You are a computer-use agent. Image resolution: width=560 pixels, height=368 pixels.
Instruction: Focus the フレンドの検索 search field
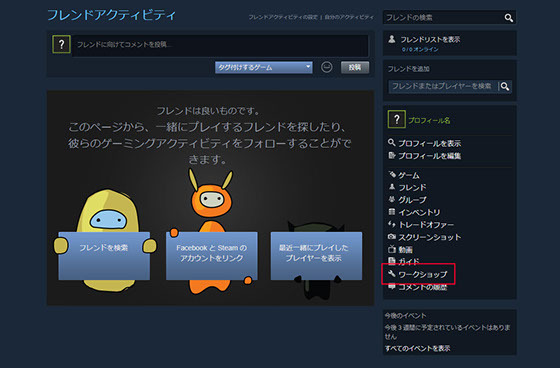444,18
